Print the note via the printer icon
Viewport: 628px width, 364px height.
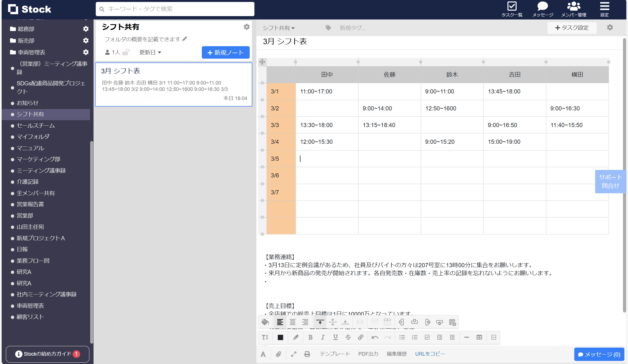[307, 354]
